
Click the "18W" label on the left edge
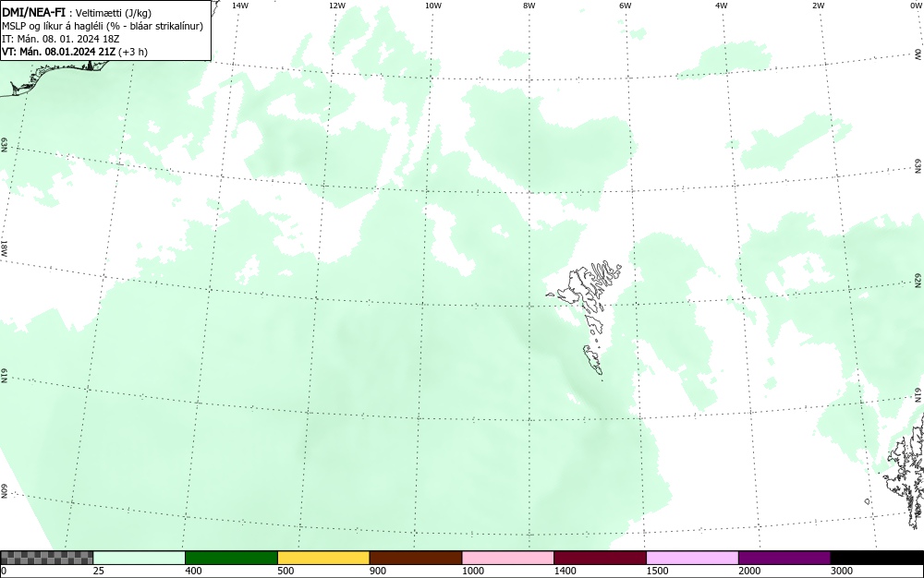pyautogui.click(x=4, y=247)
